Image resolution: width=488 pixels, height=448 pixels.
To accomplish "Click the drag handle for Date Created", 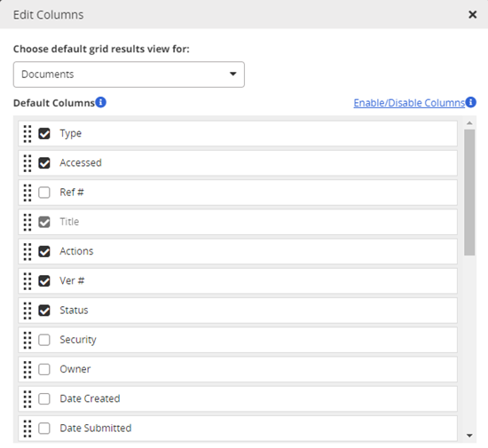I will coord(28,399).
